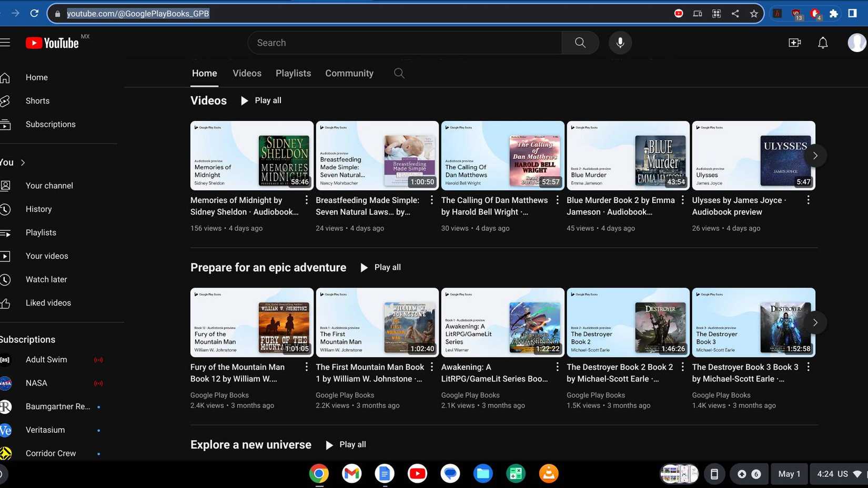Screen dimensions: 868x488
Task: Open the channel search magnifier icon
Action: (x=399, y=73)
